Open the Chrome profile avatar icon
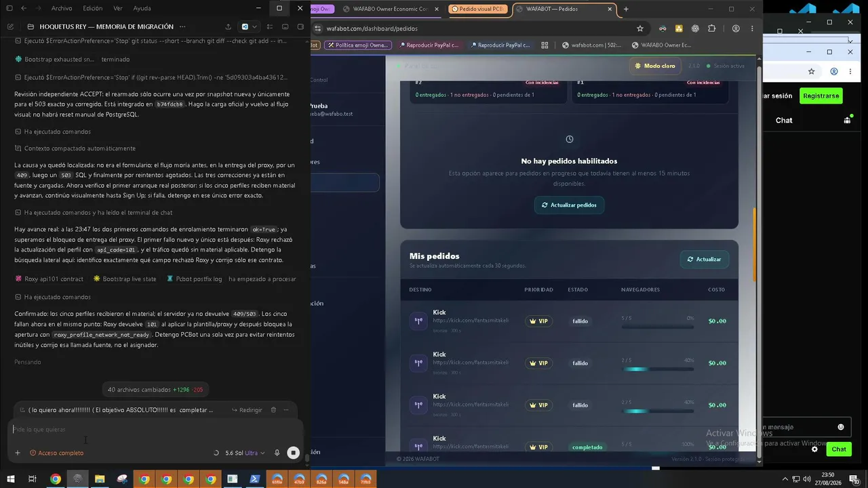The width and height of the screenshot is (868, 488). coord(736,28)
